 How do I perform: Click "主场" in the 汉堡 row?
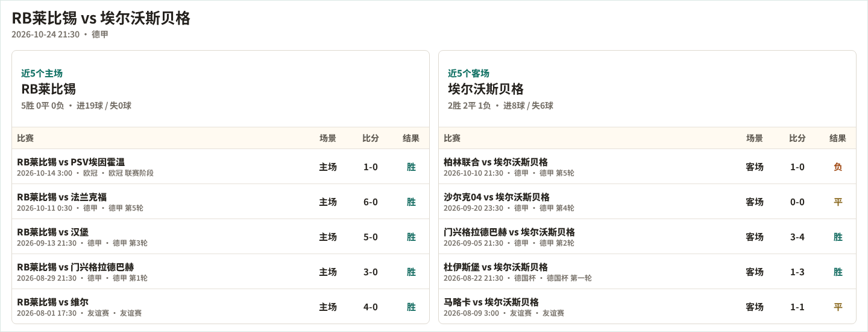pos(328,237)
